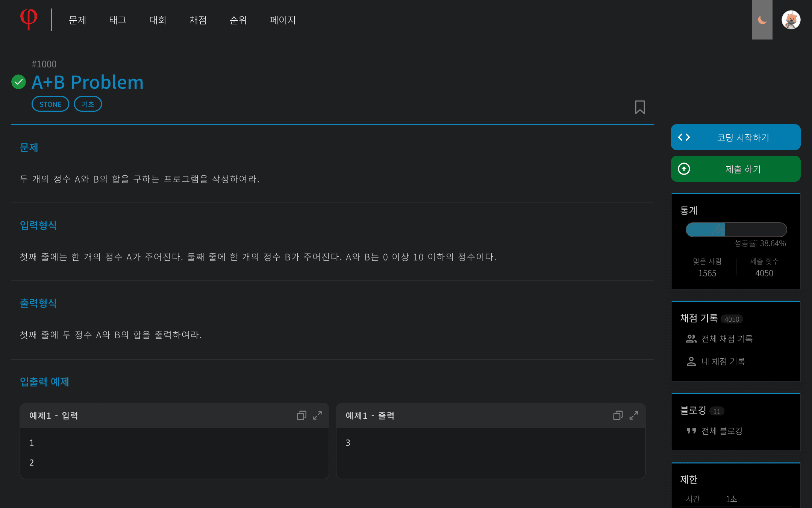Click the 성공률: 38.64% text
The image size is (812, 508).
(x=760, y=243)
